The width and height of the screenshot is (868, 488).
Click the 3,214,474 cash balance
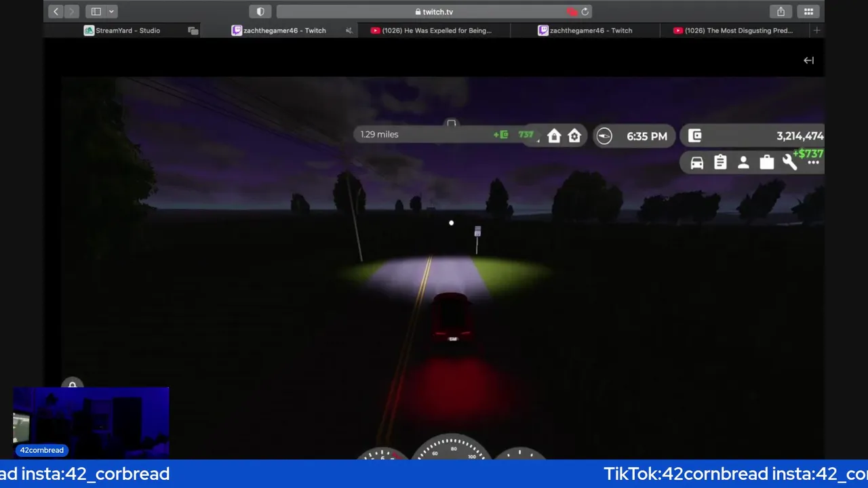coord(800,136)
